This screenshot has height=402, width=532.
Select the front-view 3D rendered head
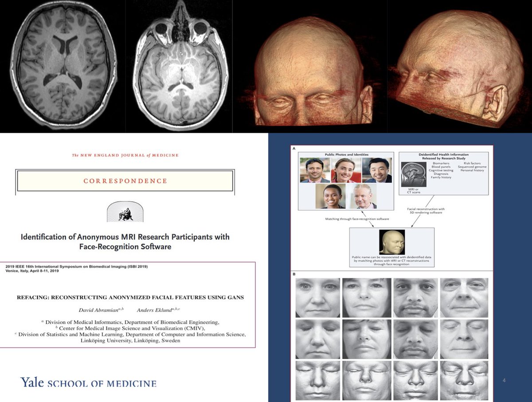[x=313, y=71]
